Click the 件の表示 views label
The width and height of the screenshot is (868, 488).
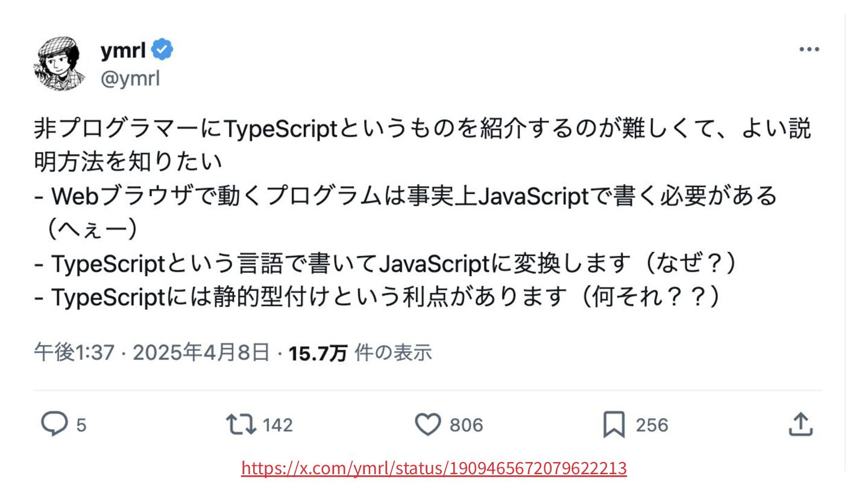393,353
